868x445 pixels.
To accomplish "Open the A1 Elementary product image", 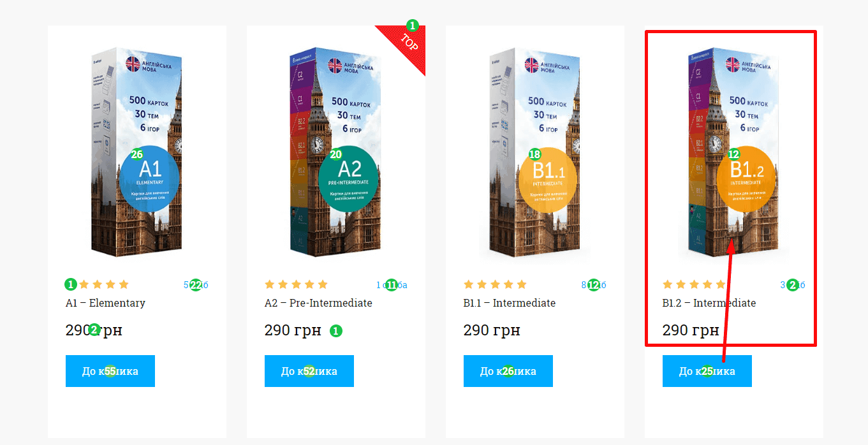I will tap(136, 152).
